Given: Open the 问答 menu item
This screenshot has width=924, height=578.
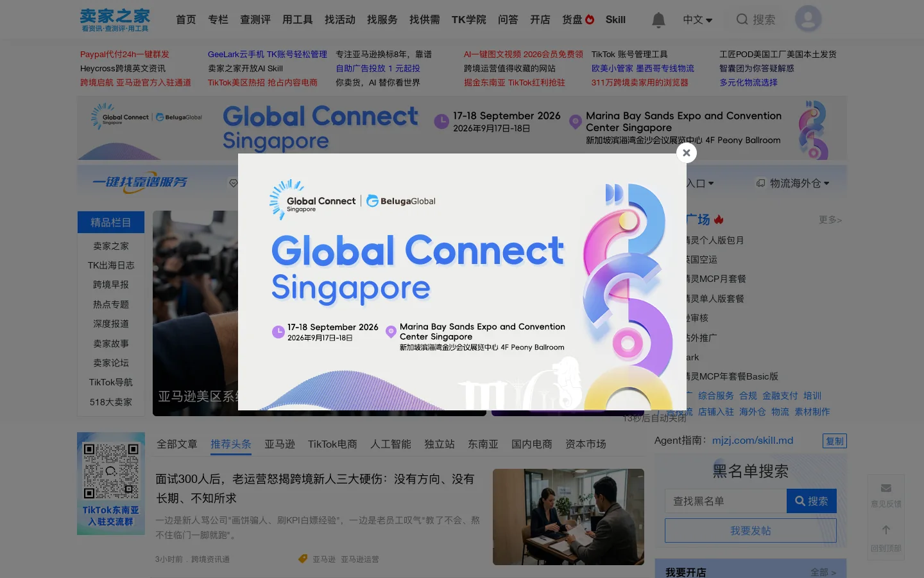Looking at the screenshot, I should 508,20.
